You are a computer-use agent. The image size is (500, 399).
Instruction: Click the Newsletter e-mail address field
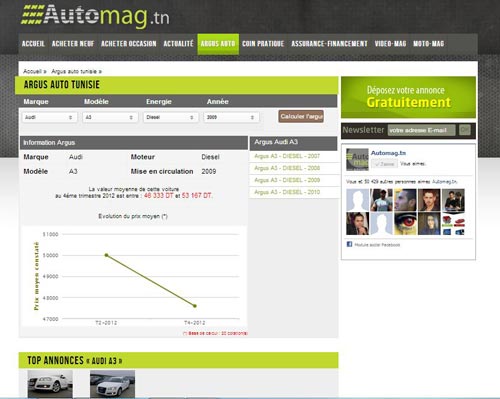click(422, 130)
